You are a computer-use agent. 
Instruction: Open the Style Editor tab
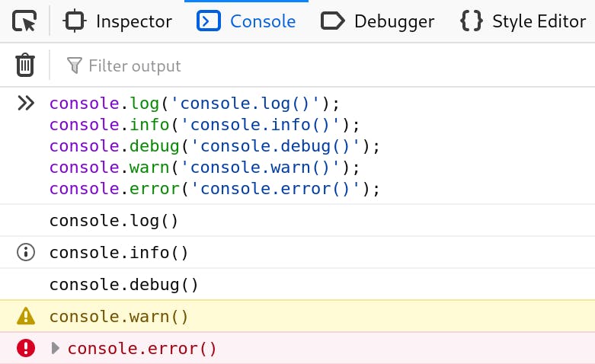coord(523,21)
